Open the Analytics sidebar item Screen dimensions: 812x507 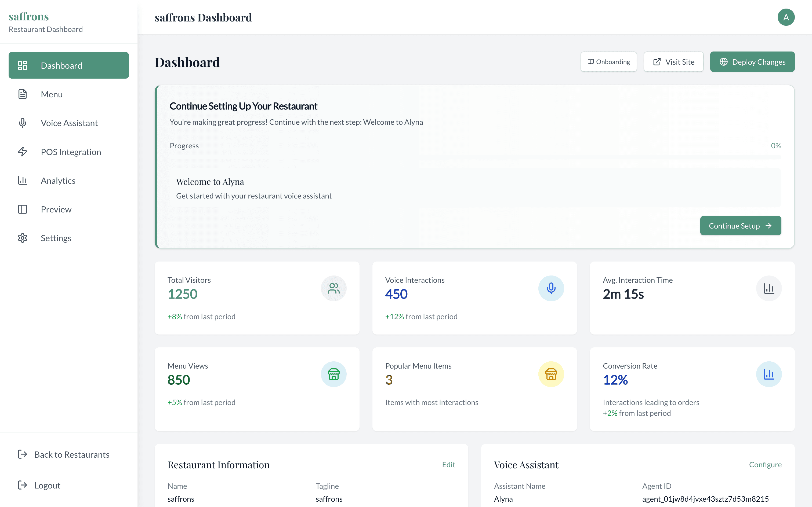coord(58,181)
